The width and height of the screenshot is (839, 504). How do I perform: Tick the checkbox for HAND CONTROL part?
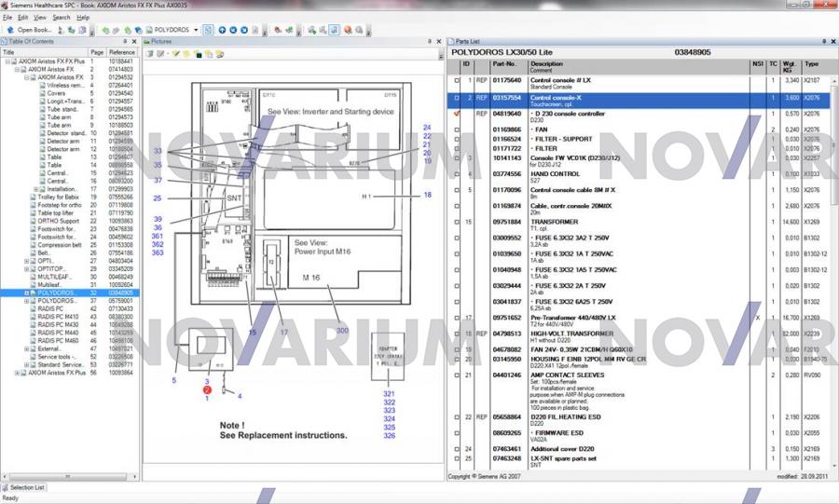point(457,174)
